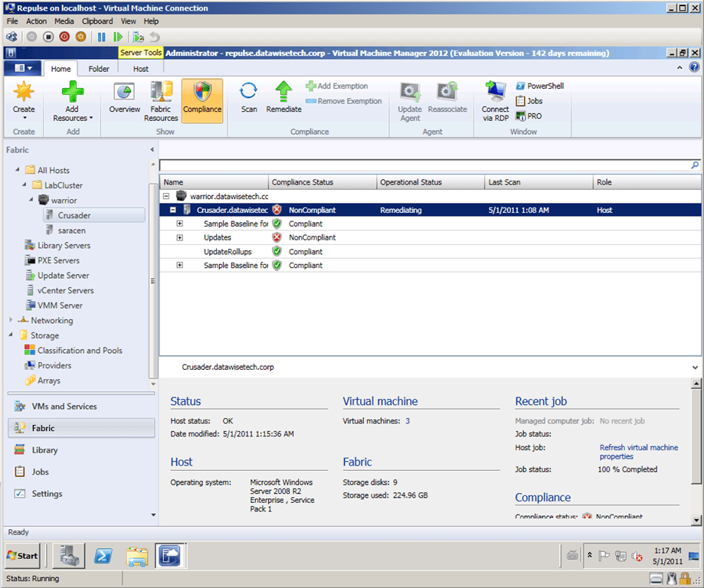
Task: Click the Reassociate agent icon
Action: pyautogui.click(x=447, y=91)
